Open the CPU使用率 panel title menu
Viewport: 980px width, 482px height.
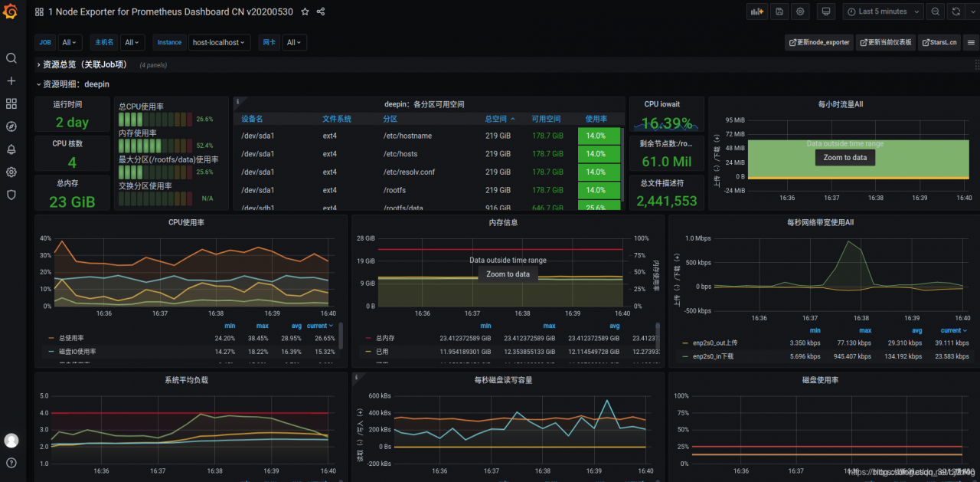click(x=186, y=222)
